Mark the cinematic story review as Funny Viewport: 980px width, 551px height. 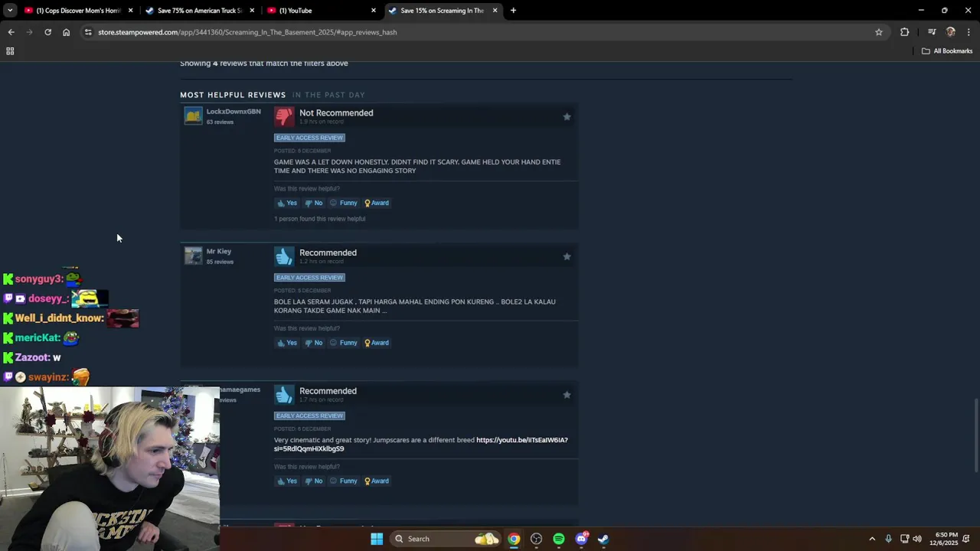344,481
